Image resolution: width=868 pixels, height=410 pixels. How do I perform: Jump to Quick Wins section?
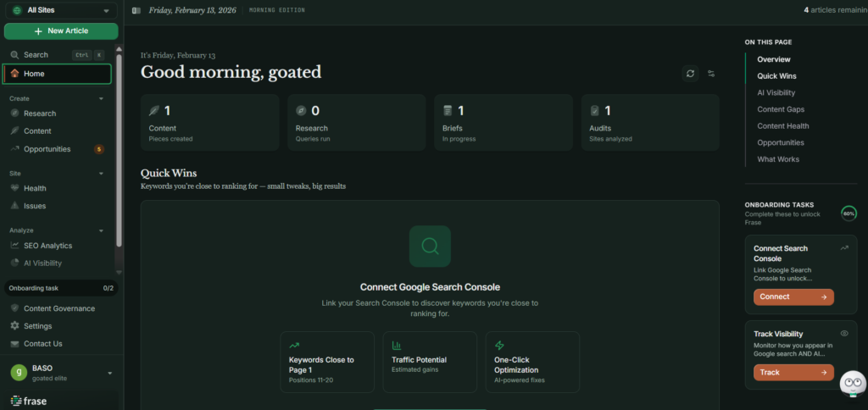click(x=776, y=76)
